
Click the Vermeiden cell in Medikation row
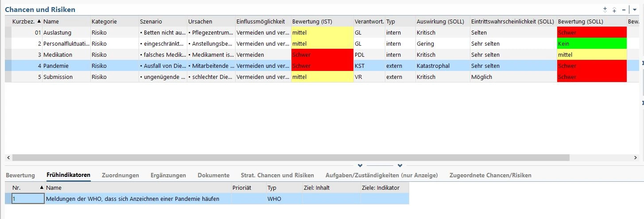[x=263, y=55]
